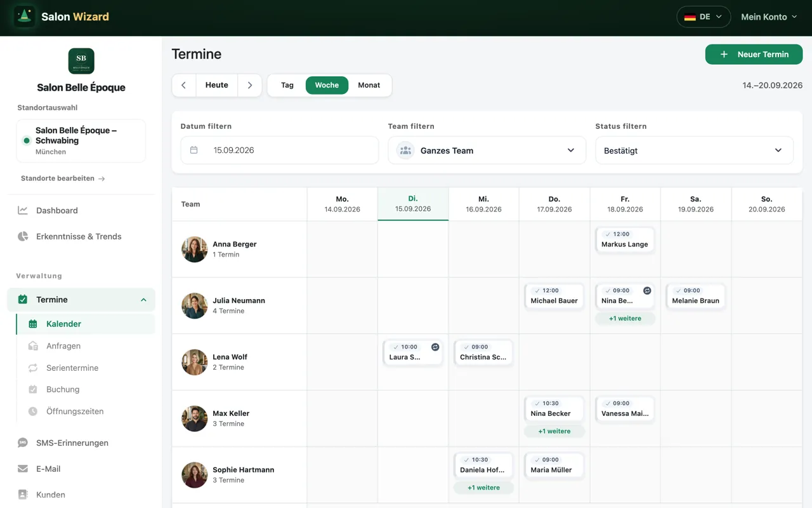Show more appointments for Max Keller on Thursday
The image size is (812, 508).
click(x=554, y=431)
